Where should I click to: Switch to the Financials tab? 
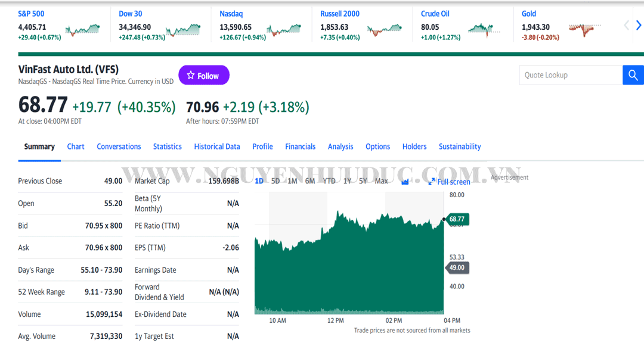(300, 146)
